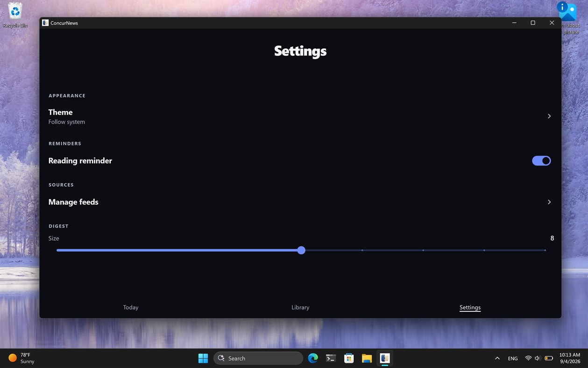Turn off the Reading reminder switch
The height and width of the screenshot is (368, 588).
[x=541, y=161]
